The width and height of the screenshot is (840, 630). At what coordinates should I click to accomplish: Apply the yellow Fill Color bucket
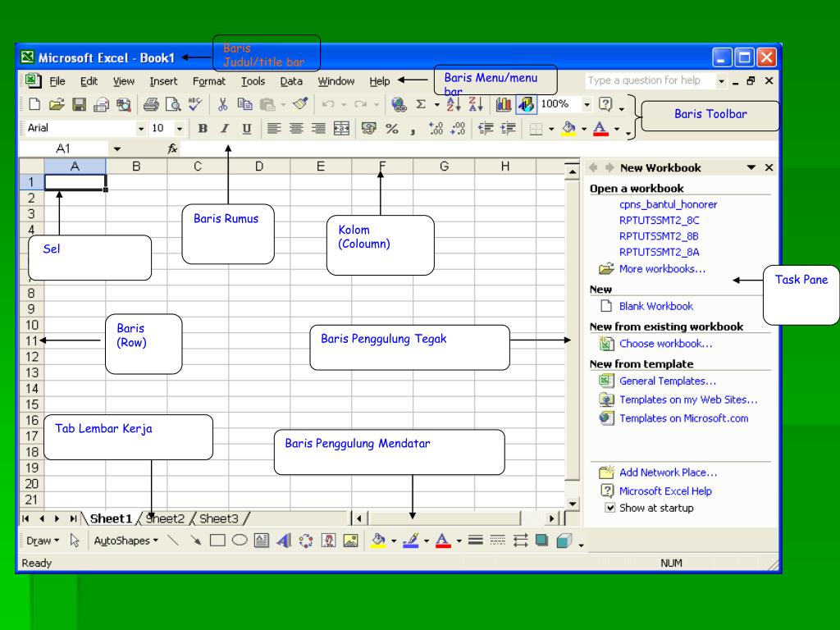[568, 129]
